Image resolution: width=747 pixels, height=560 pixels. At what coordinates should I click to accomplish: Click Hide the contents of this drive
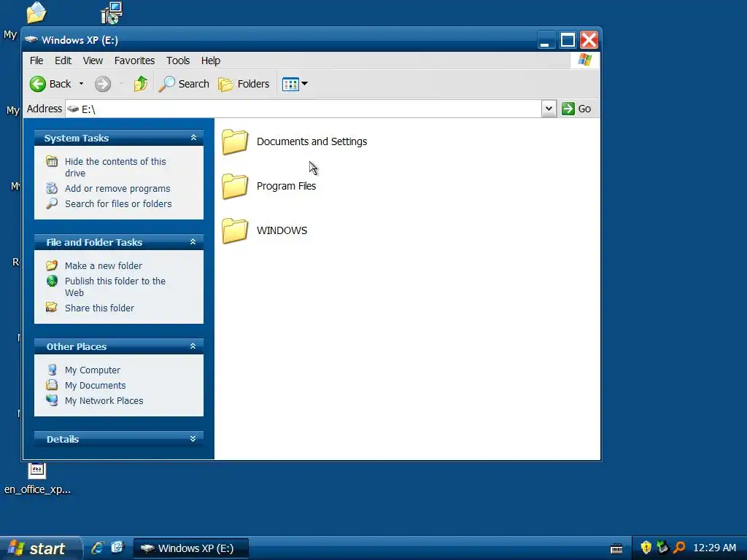pyautogui.click(x=115, y=167)
